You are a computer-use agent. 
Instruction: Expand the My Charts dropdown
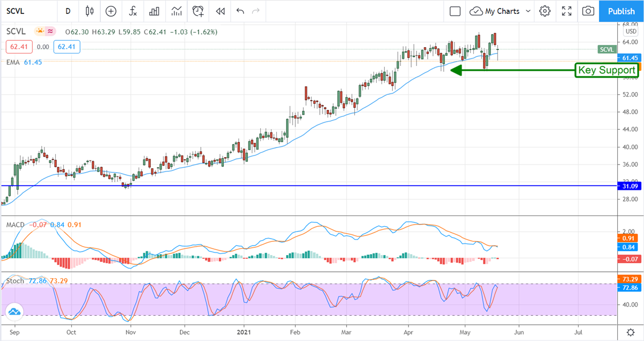(529, 11)
